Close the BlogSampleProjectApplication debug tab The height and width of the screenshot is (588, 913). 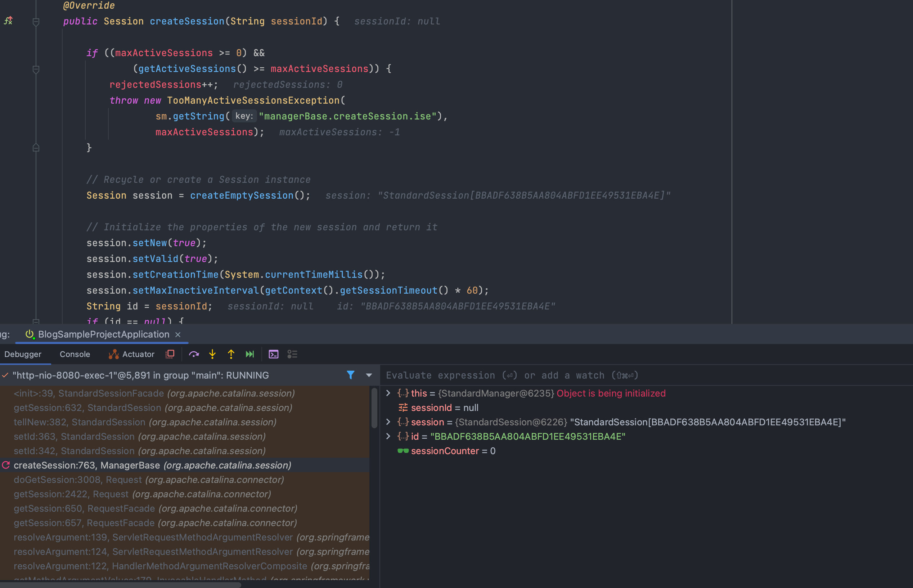(177, 334)
